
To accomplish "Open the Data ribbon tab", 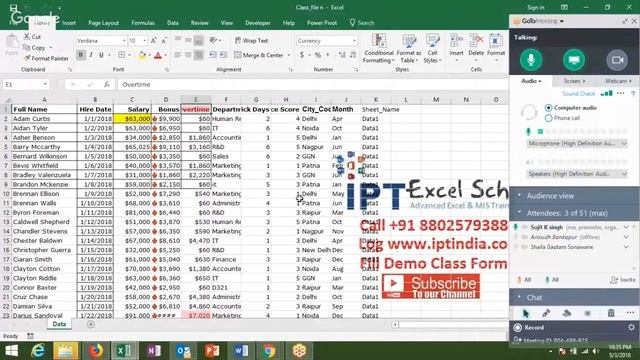I will [x=172, y=23].
